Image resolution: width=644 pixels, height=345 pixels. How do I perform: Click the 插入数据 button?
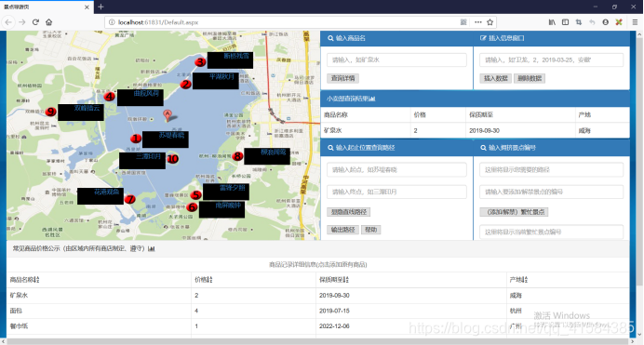(496, 78)
